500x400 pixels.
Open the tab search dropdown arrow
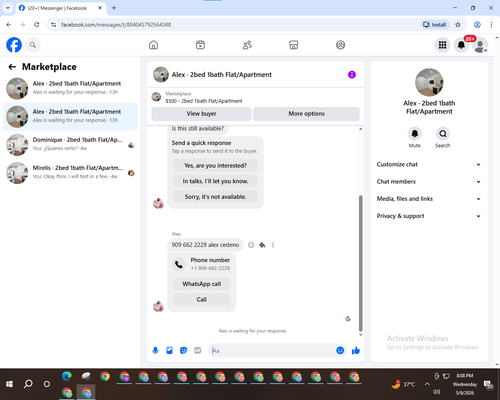(8, 8)
